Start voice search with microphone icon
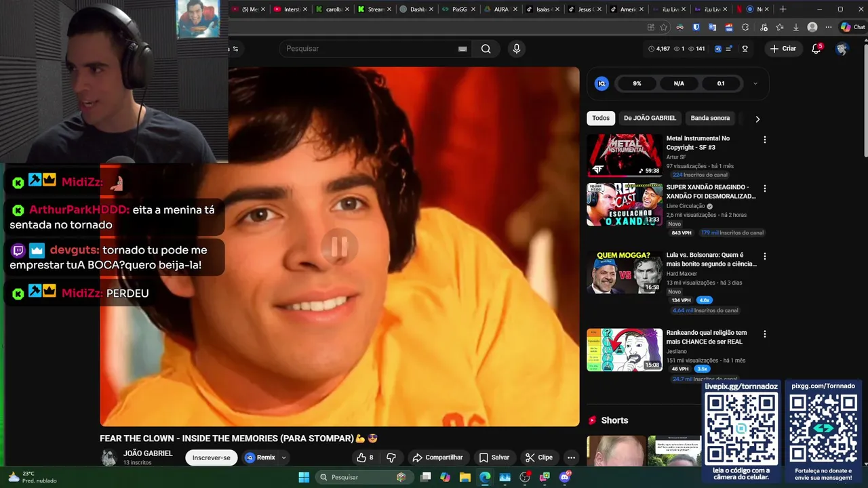Image resolution: width=868 pixels, height=488 pixels. 517,49
